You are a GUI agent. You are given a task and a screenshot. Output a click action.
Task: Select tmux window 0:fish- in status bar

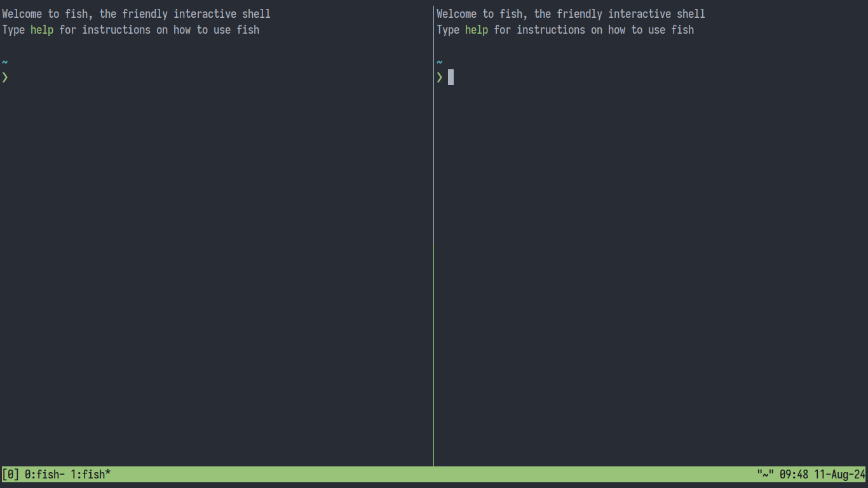pos(44,474)
